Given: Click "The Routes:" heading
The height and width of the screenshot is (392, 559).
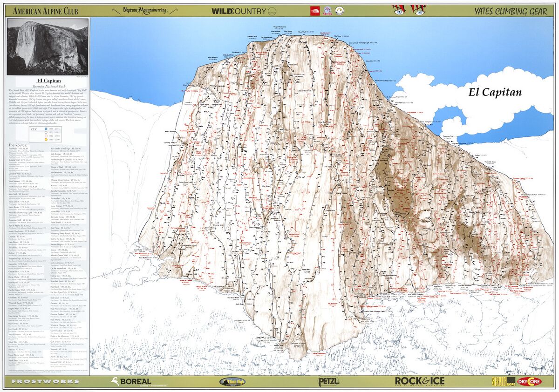Looking at the screenshot, I should (18, 145).
